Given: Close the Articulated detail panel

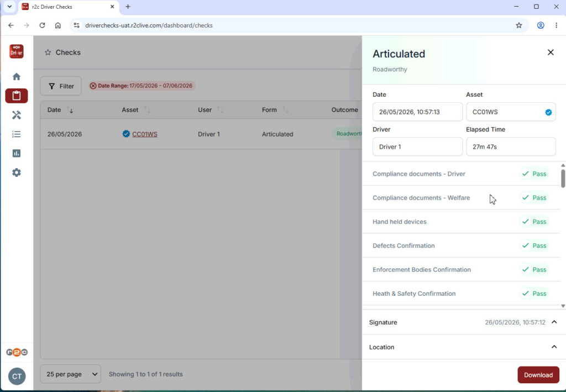Looking at the screenshot, I should [x=551, y=53].
